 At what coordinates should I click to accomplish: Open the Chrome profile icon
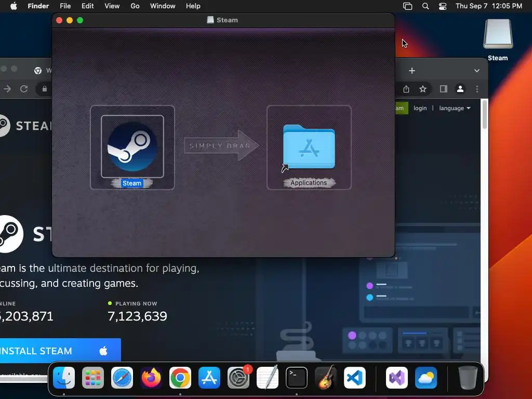pyautogui.click(x=460, y=89)
